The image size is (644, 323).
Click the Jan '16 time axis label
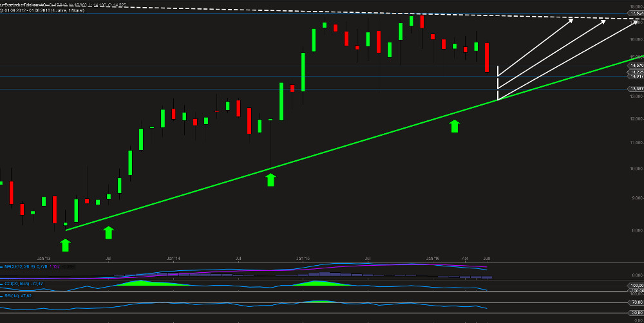pyautogui.click(x=433, y=258)
